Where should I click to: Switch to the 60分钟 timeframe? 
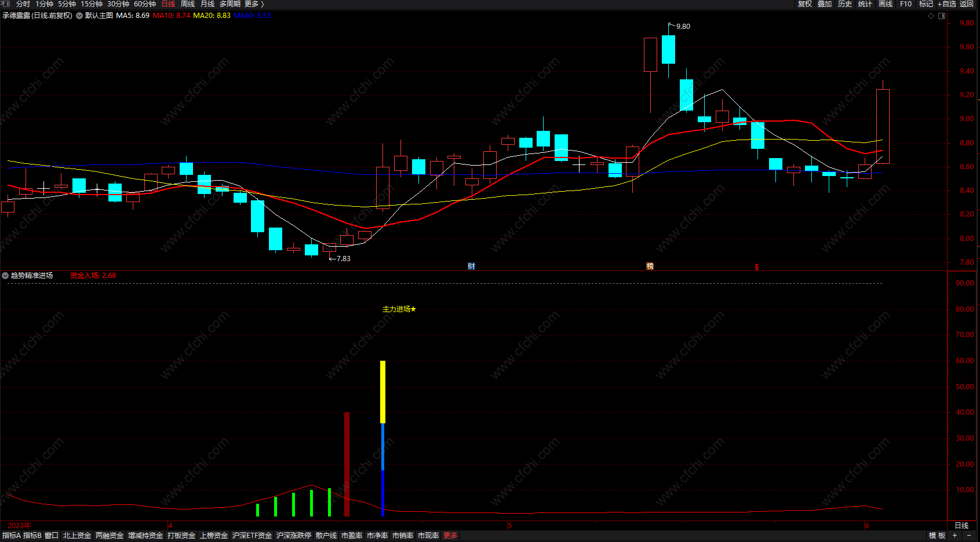[x=145, y=4]
